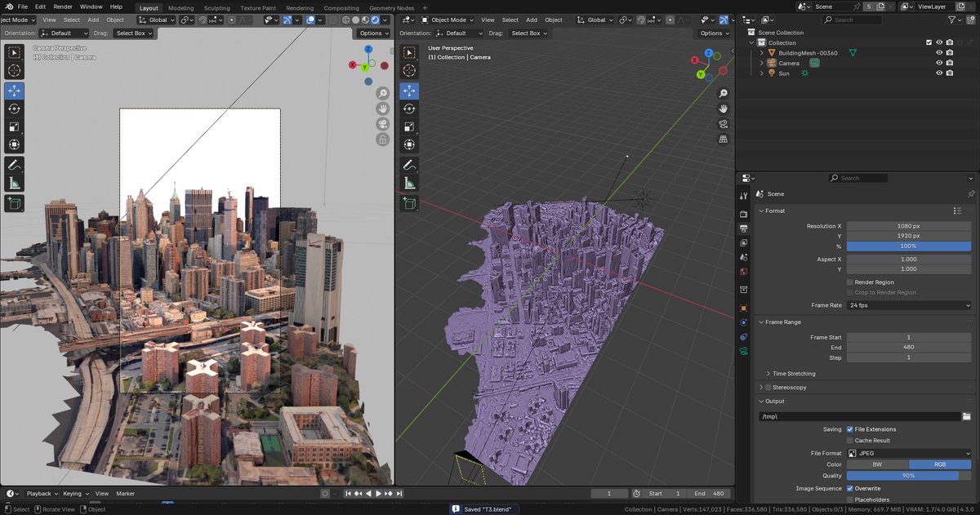Activate the Rotate tool

(14, 109)
